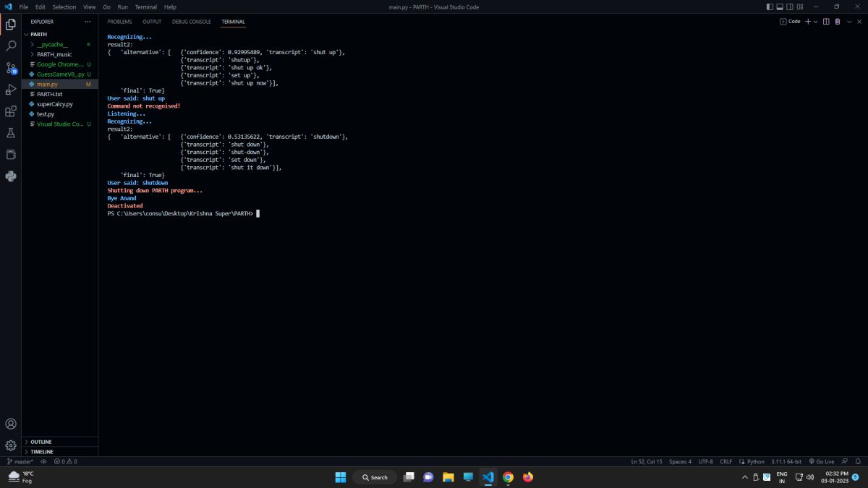Image resolution: width=868 pixels, height=488 pixels.
Task: Open test.py in the explorer
Action: click(x=60, y=114)
